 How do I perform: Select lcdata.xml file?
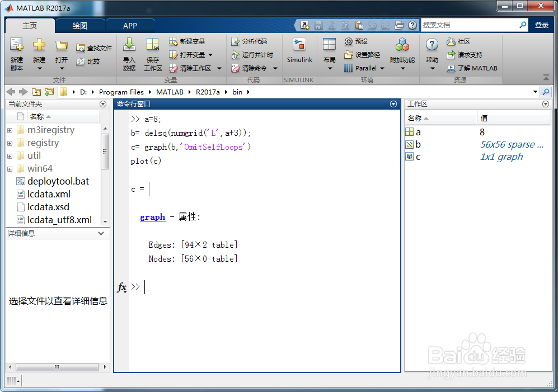[44, 194]
